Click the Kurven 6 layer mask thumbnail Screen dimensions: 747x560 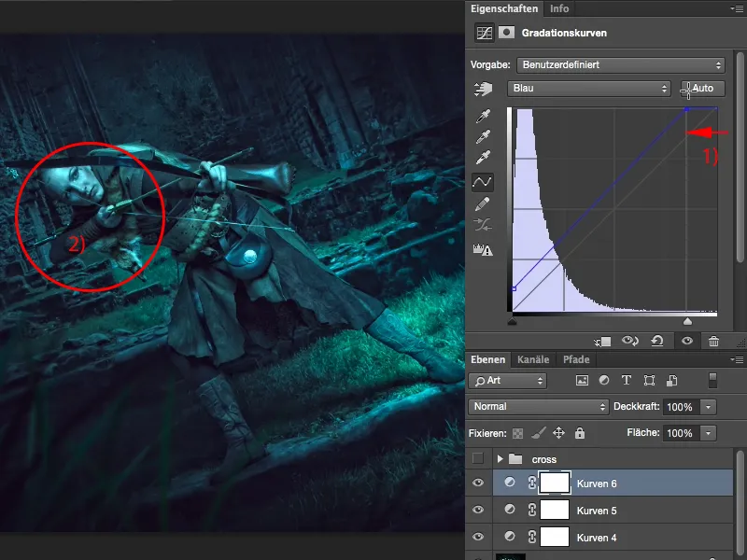pos(555,483)
